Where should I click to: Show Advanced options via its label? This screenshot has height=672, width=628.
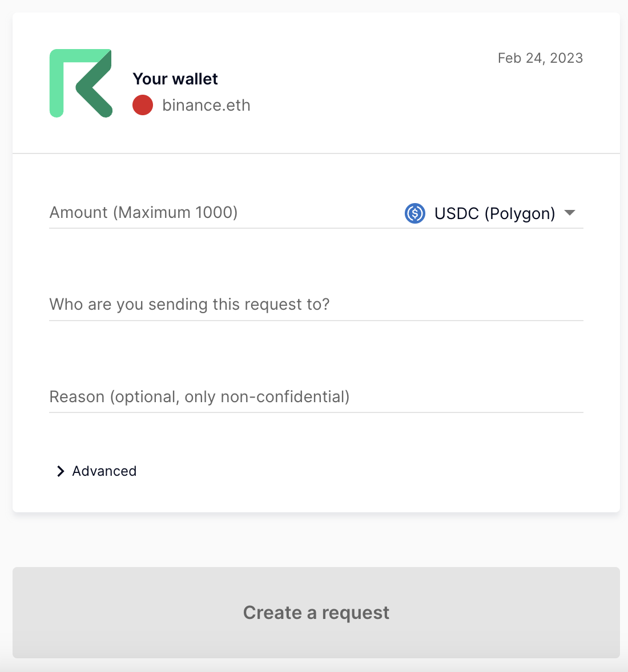point(104,471)
